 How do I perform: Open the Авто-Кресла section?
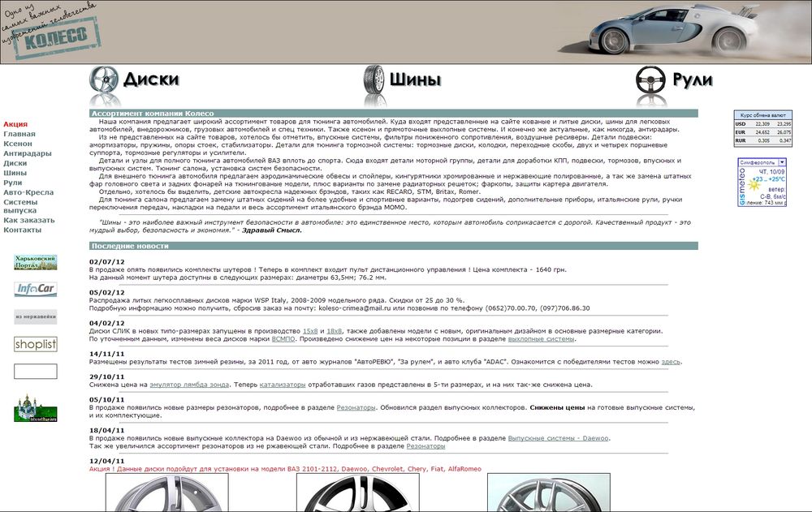[x=28, y=192]
